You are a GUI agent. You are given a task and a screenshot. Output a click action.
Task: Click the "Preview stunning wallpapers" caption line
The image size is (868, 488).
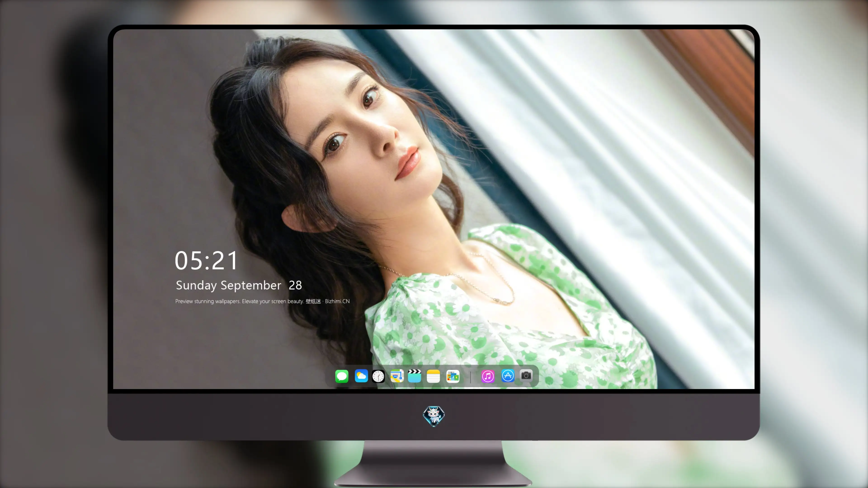(262, 301)
